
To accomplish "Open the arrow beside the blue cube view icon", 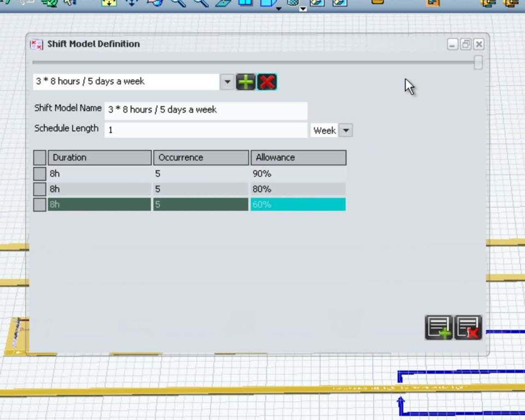I will (278, 9).
